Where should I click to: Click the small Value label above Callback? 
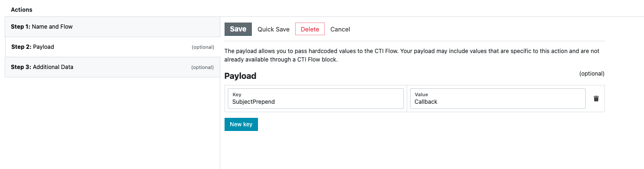[x=421, y=94]
